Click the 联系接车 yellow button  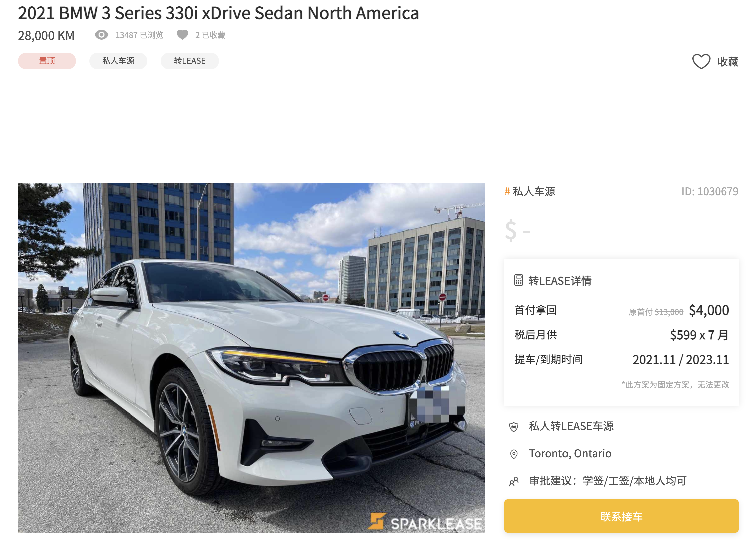pyautogui.click(x=621, y=516)
